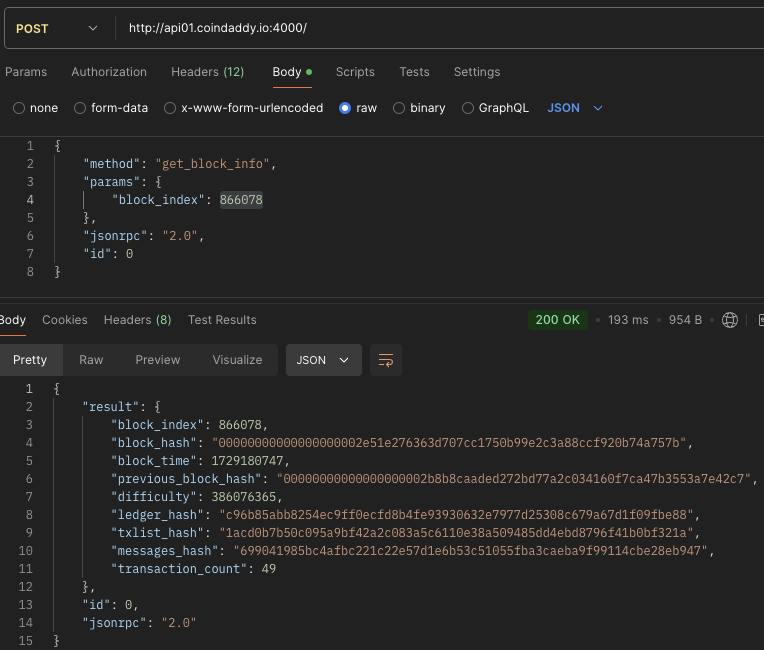Switch to Preview response view
The image size is (764, 650).
(158, 360)
